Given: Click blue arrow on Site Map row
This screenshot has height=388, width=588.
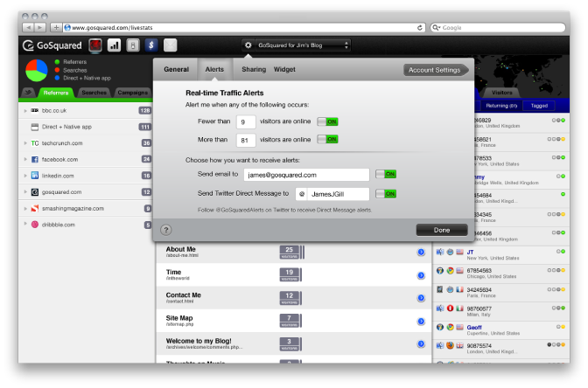Looking at the screenshot, I should click(421, 322).
